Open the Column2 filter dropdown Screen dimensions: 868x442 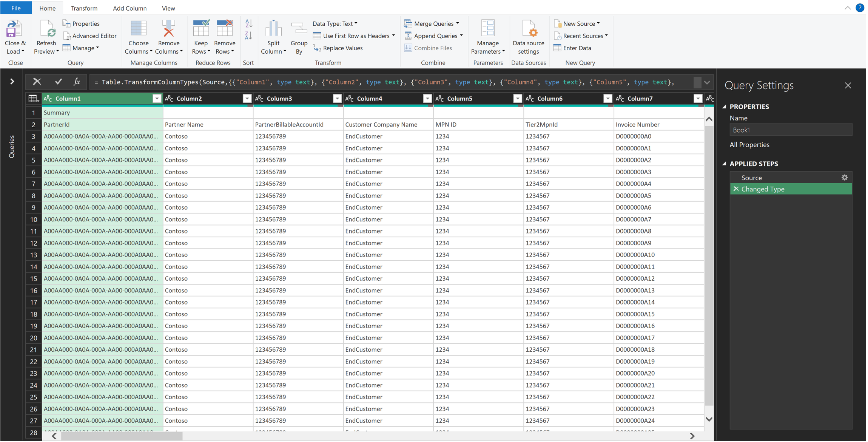247,99
